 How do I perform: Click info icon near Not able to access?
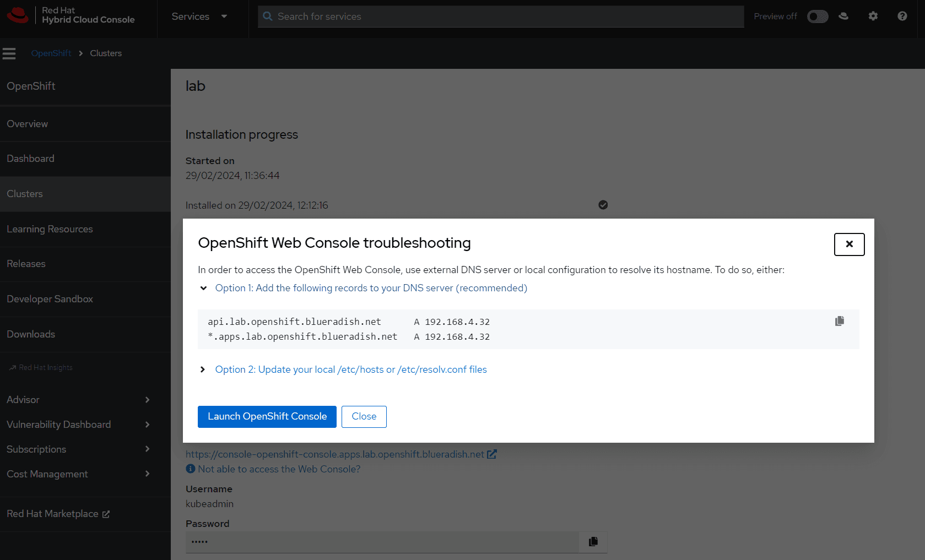coord(191,469)
